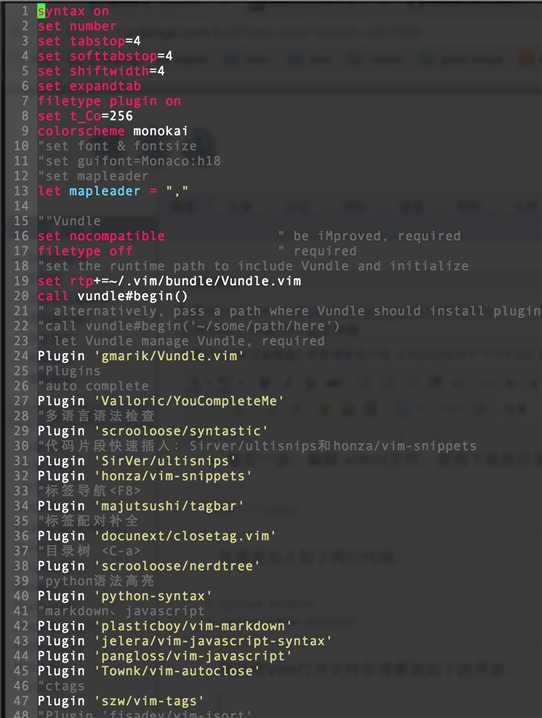542x718 pixels.
Task: Click Plugin 'plasticboy/vim-markdown' line
Action: pyautogui.click(x=165, y=626)
